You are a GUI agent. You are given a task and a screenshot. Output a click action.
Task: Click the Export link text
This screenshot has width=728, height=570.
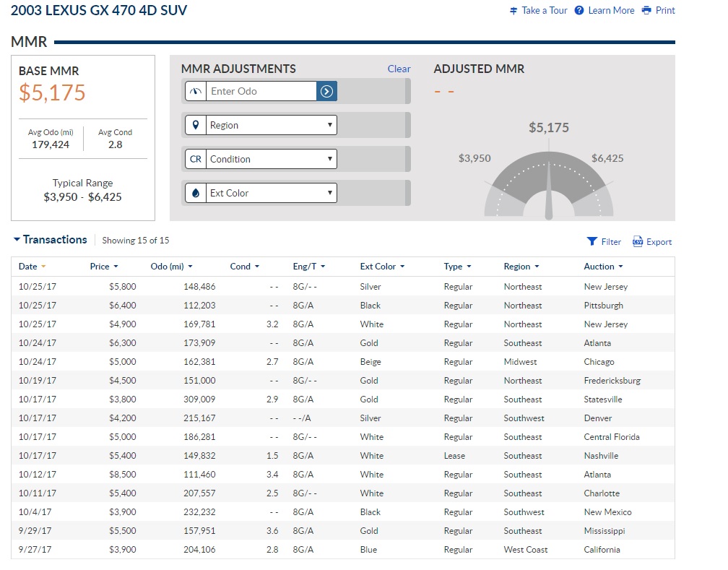pos(659,241)
